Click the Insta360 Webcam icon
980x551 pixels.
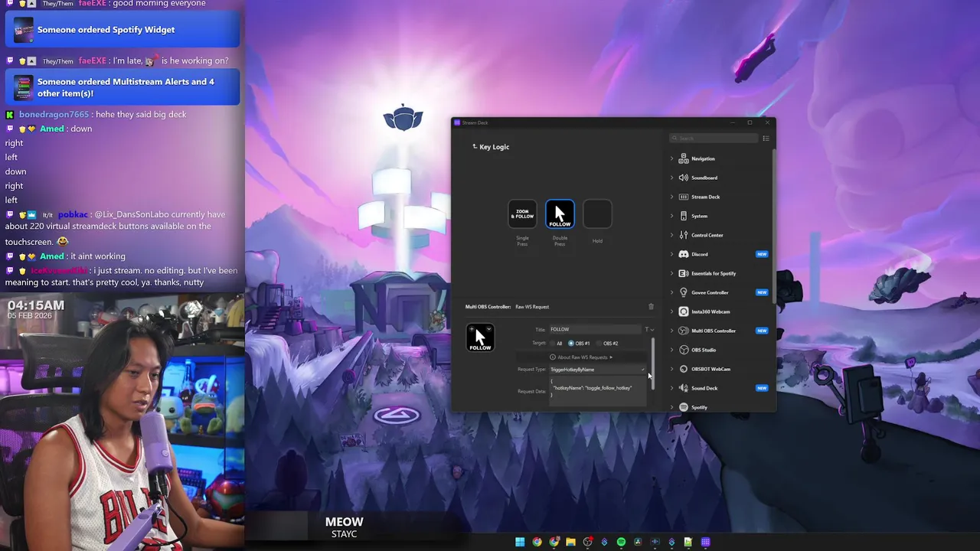[x=684, y=311]
